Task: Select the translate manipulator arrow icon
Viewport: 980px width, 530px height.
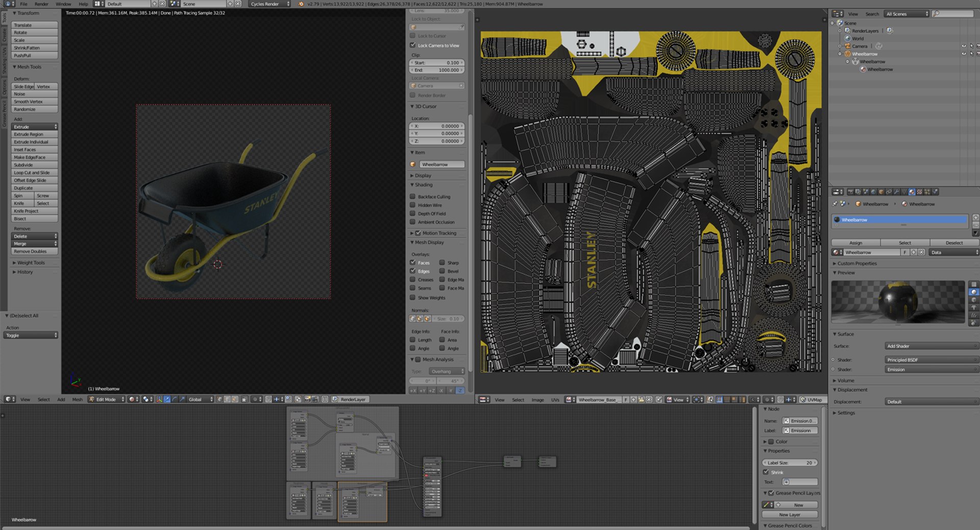Action: 167,399
